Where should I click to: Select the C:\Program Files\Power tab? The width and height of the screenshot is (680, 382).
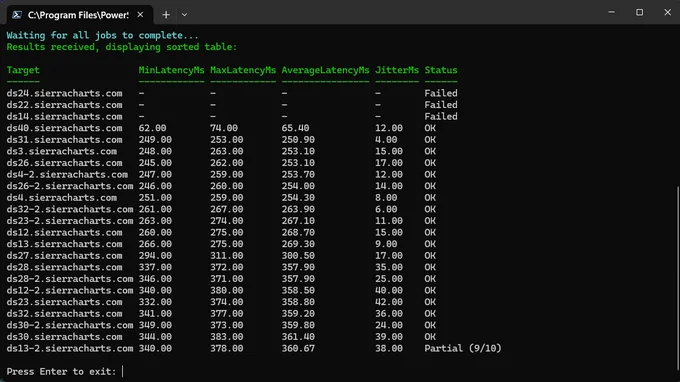[x=80, y=15]
